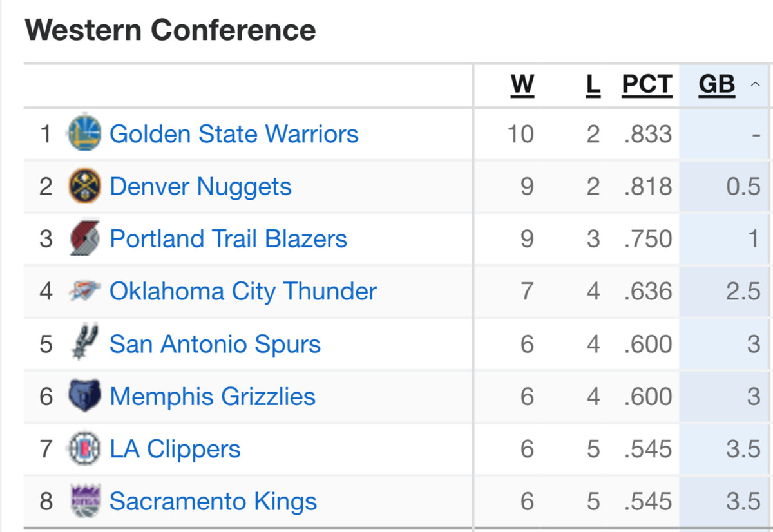Select the LA Clippers logo icon

click(x=84, y=449)
